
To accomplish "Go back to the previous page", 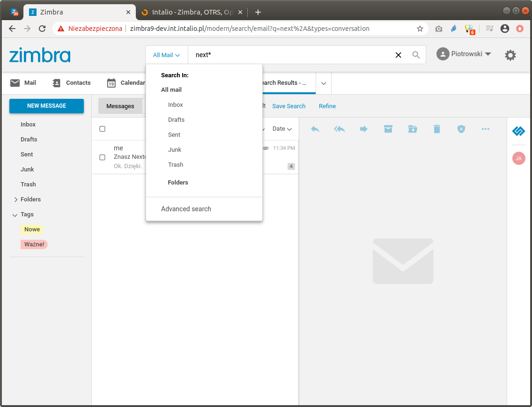I will tap(12, 29).
